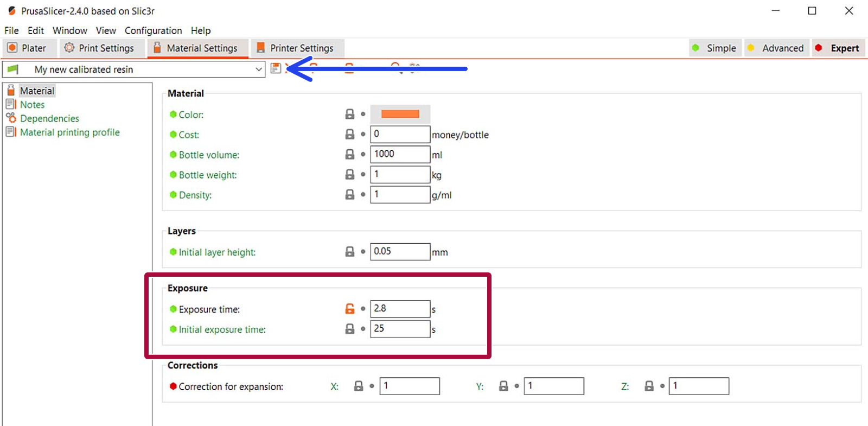Viewport: 868px width, 426px height.
Task: Switch to the Plater tab
Action: click(x=28, y=48)
